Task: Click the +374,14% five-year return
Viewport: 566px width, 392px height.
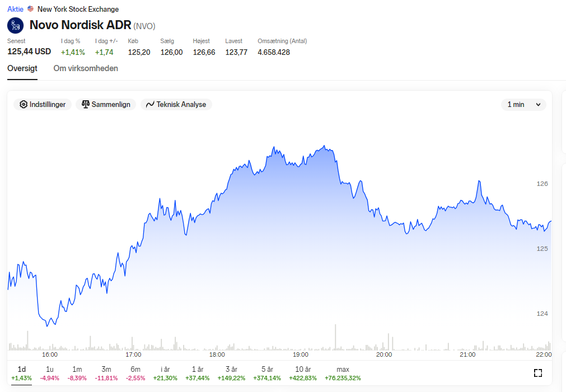Action: click(x=266, y=379)
